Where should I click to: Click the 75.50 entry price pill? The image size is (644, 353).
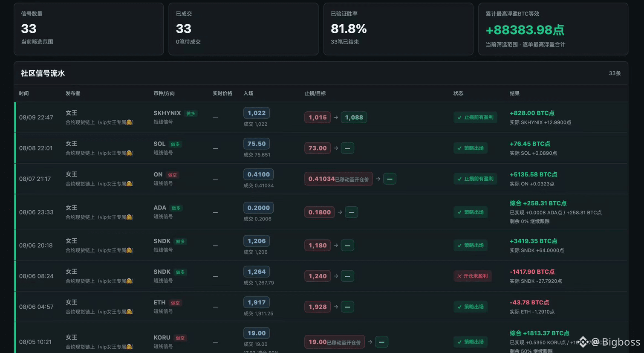[257, 144]
